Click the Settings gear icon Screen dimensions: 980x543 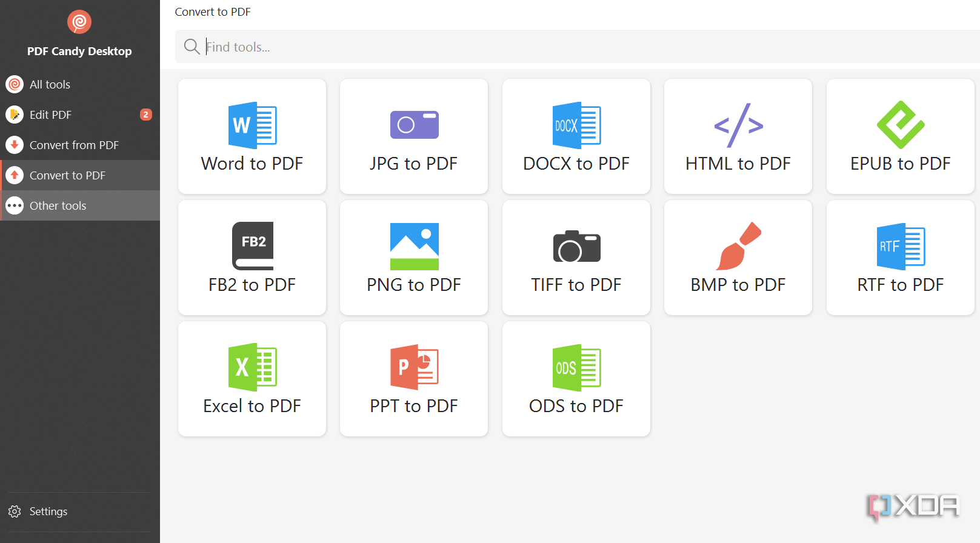tap(15, 511)
